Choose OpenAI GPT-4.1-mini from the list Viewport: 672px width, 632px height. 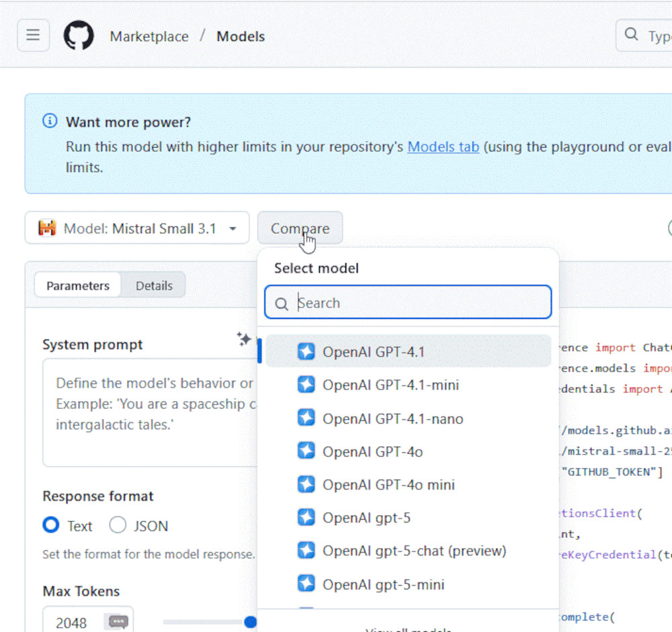pyautogui.click(x=390, y=385)
